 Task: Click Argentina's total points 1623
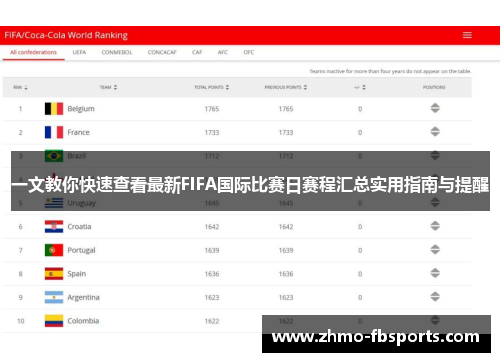pos(212,298)
